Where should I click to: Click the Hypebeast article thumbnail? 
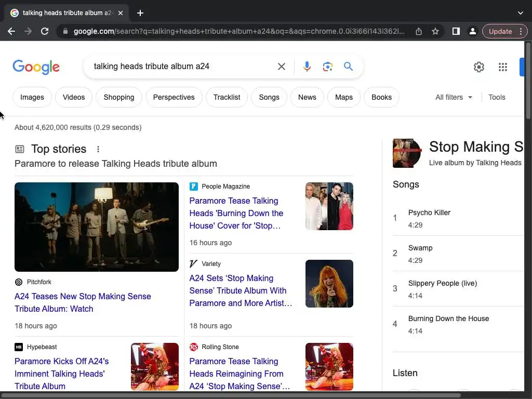(155, 367)
